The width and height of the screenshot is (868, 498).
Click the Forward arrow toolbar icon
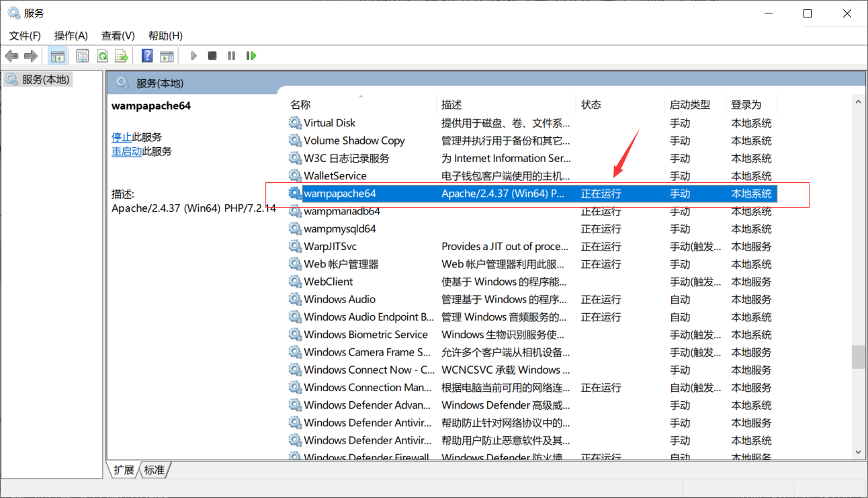pos(30,56)
